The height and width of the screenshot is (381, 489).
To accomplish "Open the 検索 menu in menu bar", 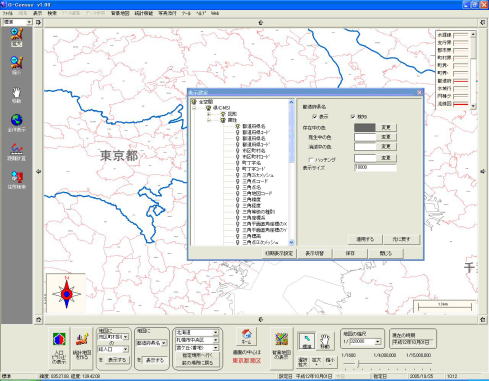I will coord(52,13).
